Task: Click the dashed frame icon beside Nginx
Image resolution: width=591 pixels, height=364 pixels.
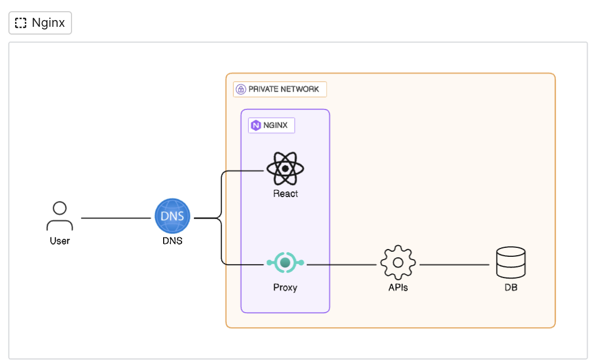Action: [21, 23]
